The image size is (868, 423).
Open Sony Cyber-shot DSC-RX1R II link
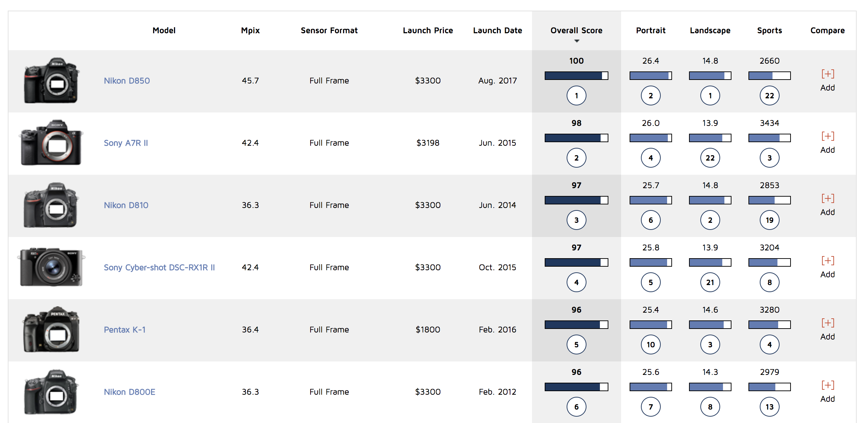(x=159, y=267)
